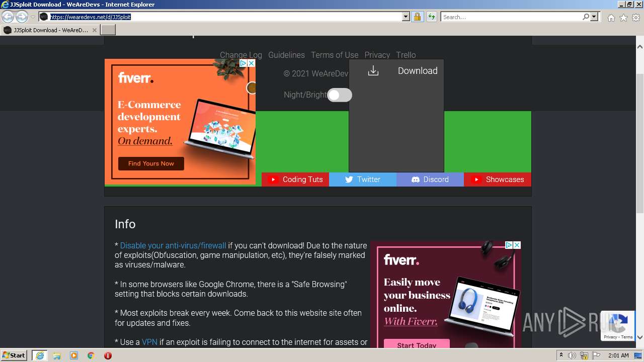Click the Discord logo icon
Image resolution: width=644 pixels, height=362 pixels.
(416, 179)
